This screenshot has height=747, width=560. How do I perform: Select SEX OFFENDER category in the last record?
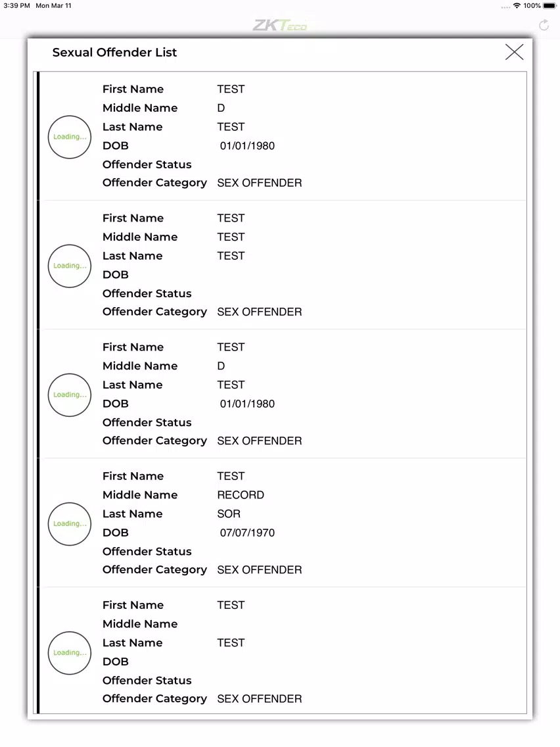click(260, 699)
